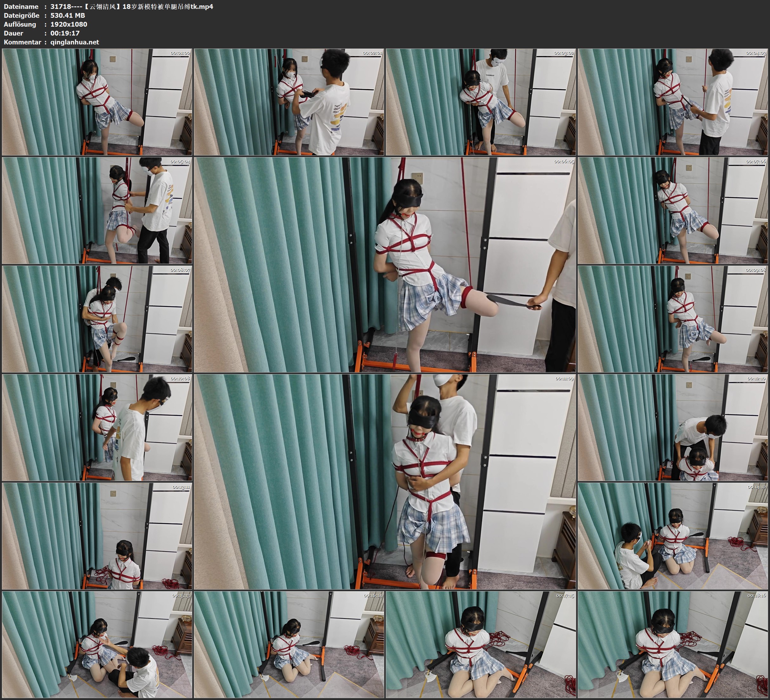The image size is (770, 700).
Task: Open the thumbnail at 00:03:02
Action: click(481, 102)
